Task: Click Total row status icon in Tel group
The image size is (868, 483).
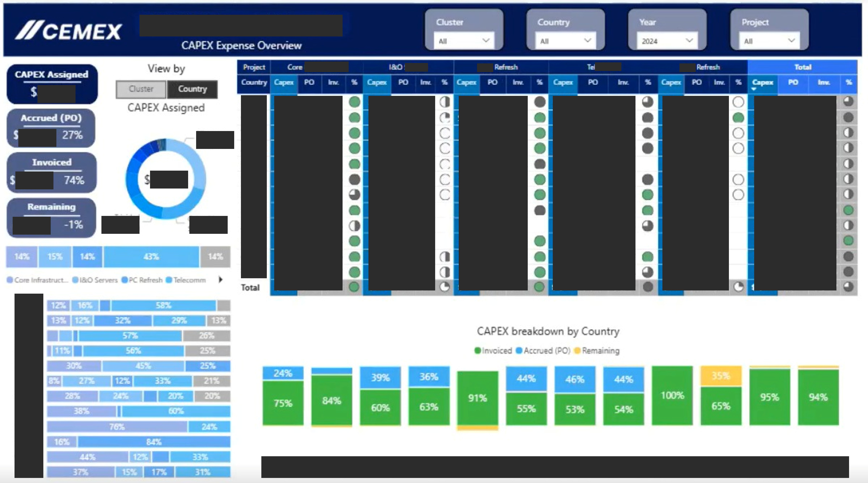Action: (648, 287)
